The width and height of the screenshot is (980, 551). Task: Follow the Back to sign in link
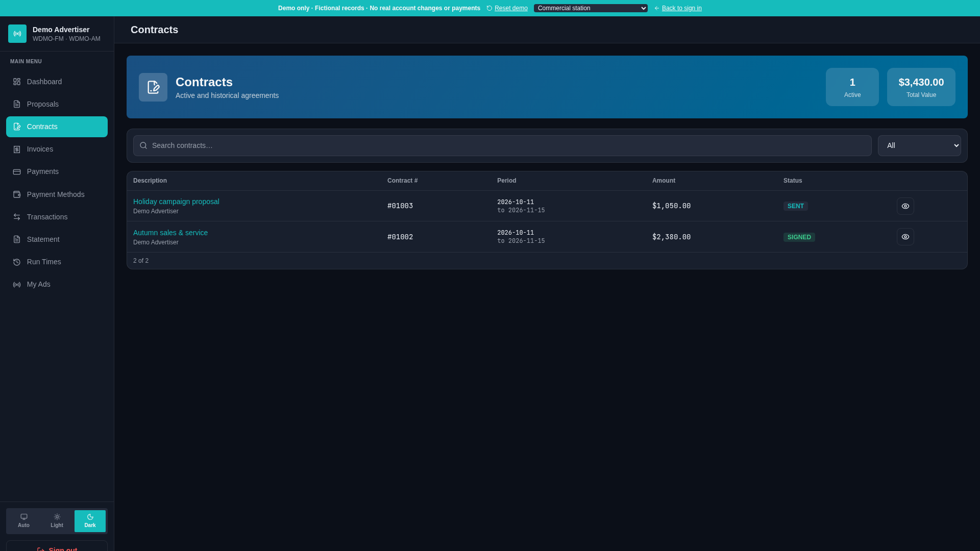681,8
